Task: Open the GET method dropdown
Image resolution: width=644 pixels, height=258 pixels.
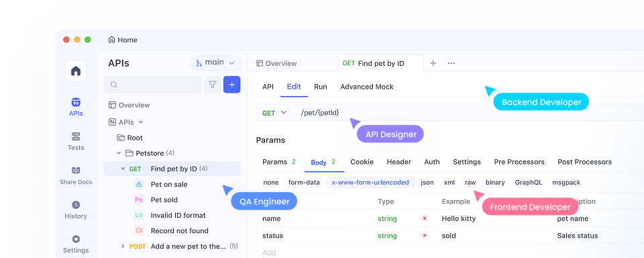Action: (x=274, y=113)
